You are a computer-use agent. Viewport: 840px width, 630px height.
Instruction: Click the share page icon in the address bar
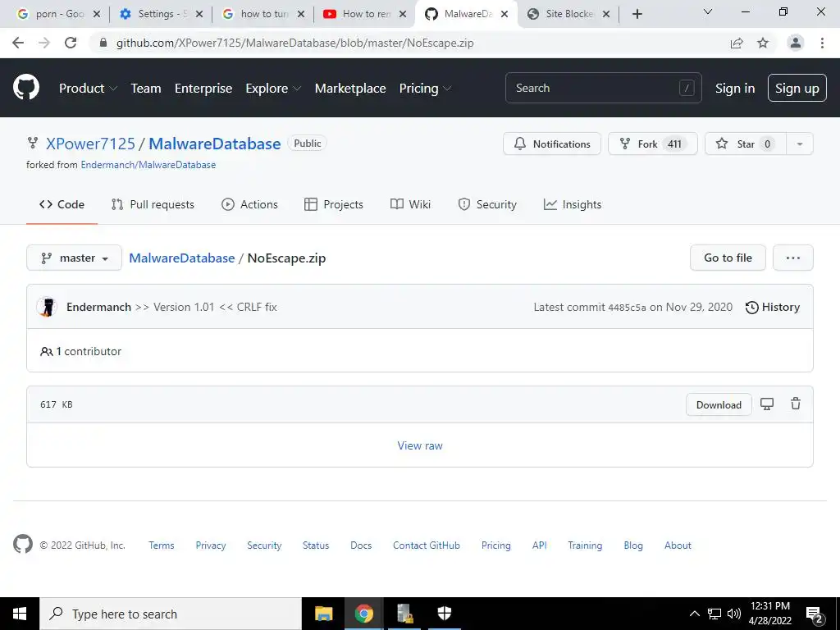pyautogui.click(x=737, y=43)
